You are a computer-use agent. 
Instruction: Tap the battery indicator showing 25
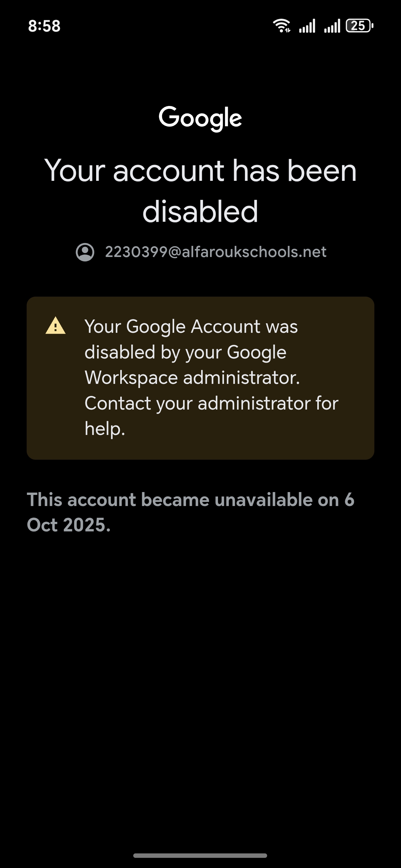pyautogui.click(x=359, y=26)
